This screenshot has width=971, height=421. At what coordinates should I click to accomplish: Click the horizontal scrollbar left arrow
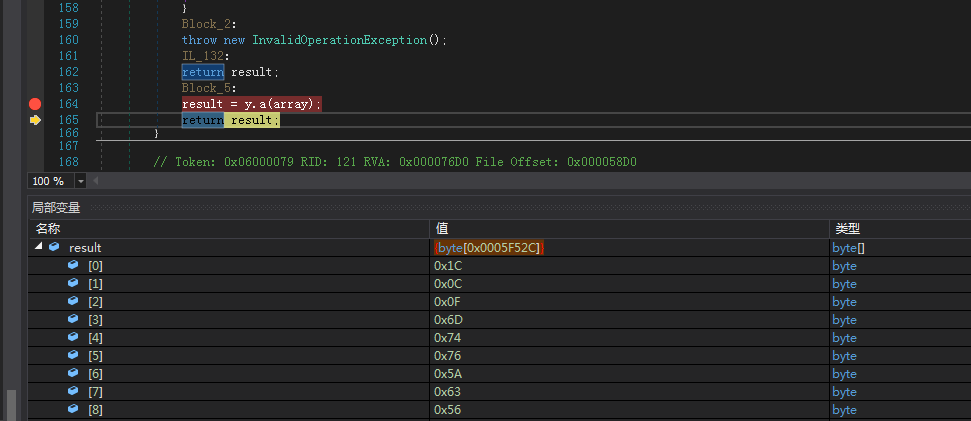point(96,181)
